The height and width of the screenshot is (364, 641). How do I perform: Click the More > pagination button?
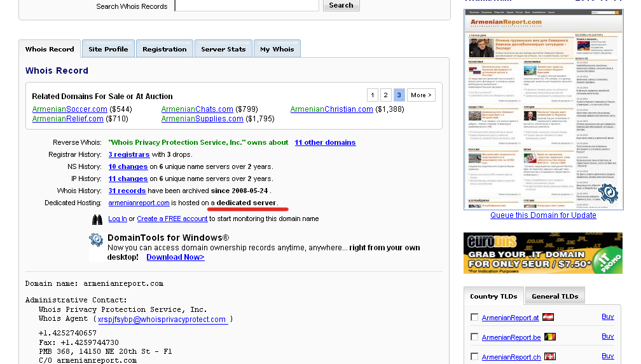[x=421, y=95]
